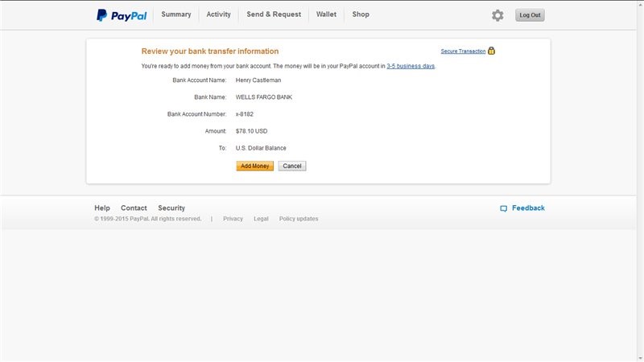Cancel the bank transfer
This screenshot has height=362, width=644.
pos(292,166)
